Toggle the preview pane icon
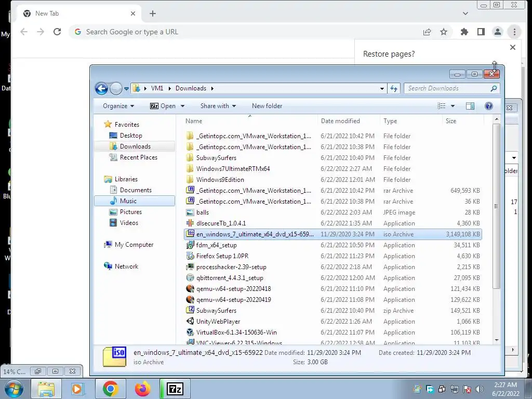This screenshot has width=532, height=399. 470,106
